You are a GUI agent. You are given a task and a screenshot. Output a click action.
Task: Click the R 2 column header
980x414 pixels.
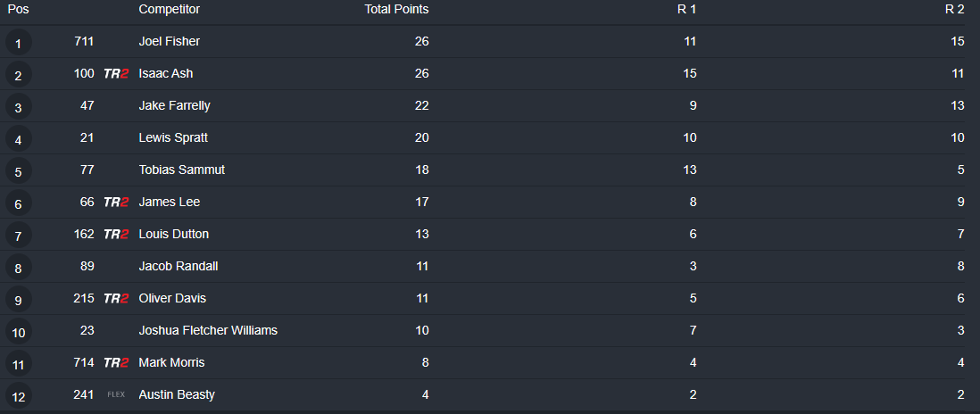pyautogui.click(x=954, y=10)
